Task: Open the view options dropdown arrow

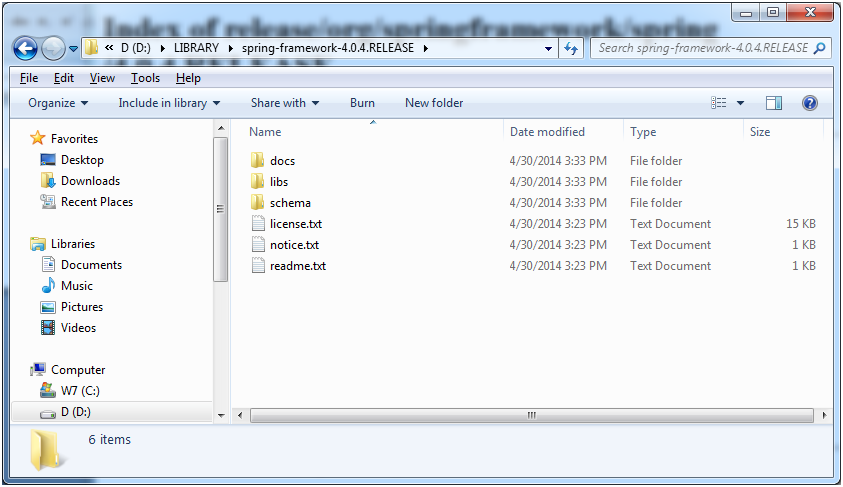Action: [x=740, y=103]
